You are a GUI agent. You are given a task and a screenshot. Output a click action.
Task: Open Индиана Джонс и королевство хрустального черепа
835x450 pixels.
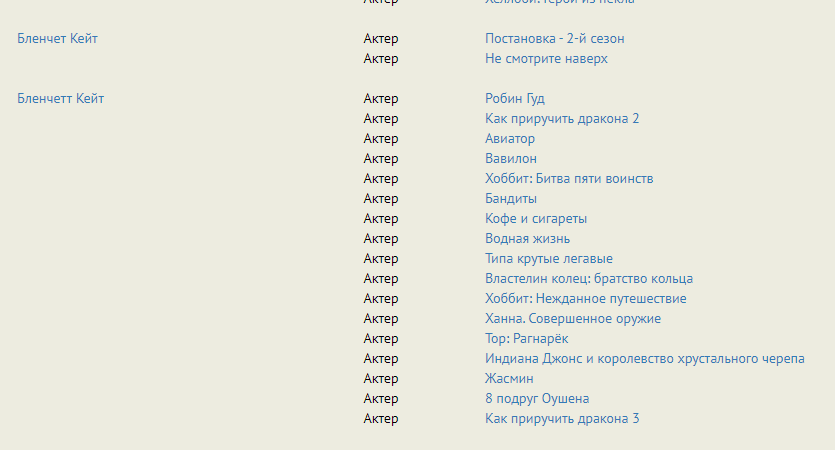click(645, 359)
